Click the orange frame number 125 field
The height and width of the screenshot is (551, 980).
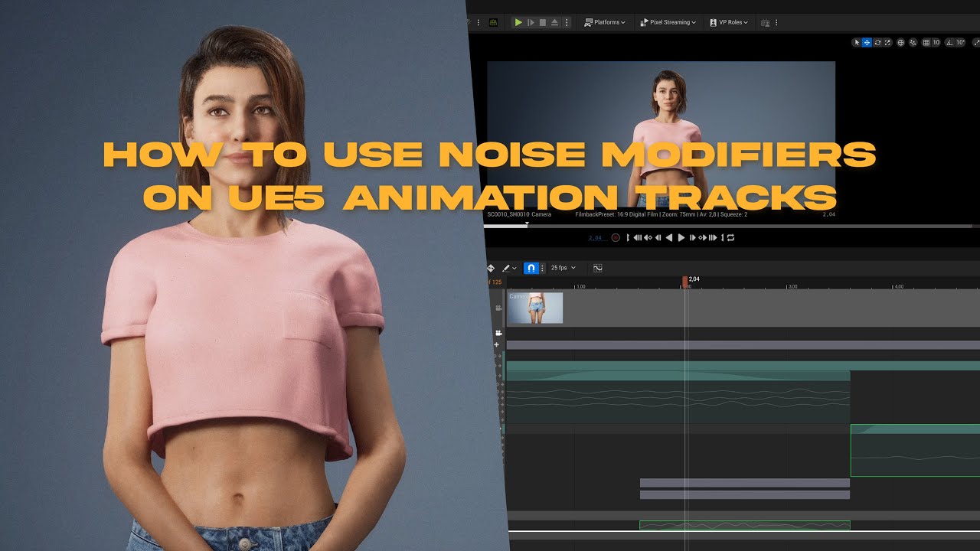point(495,282)
